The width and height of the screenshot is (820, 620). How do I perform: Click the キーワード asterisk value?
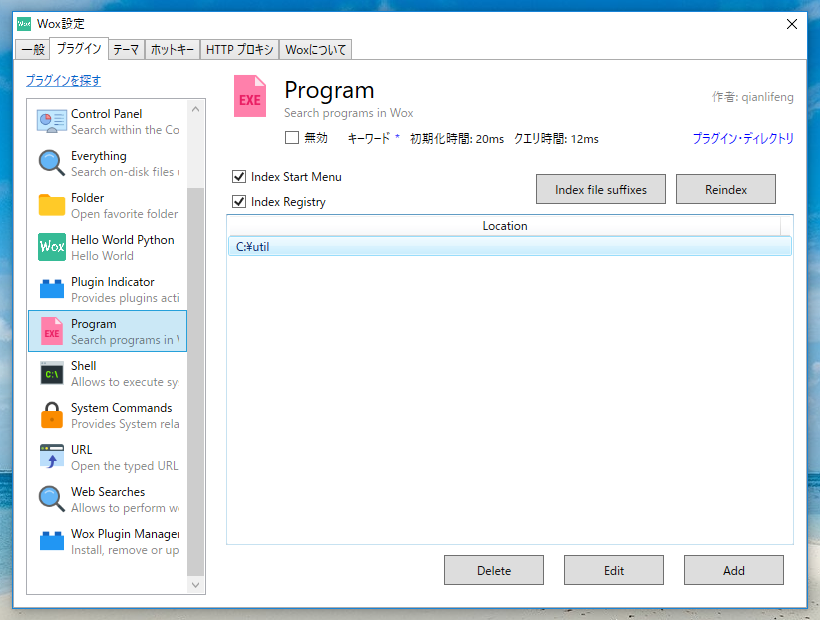click(x=397, y=137)
